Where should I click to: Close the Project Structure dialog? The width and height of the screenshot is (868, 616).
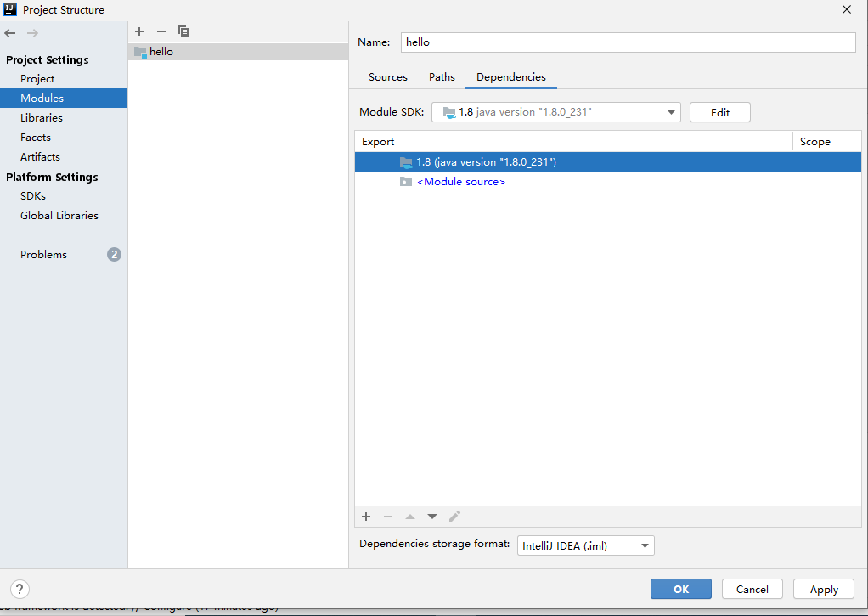[847, 9]
